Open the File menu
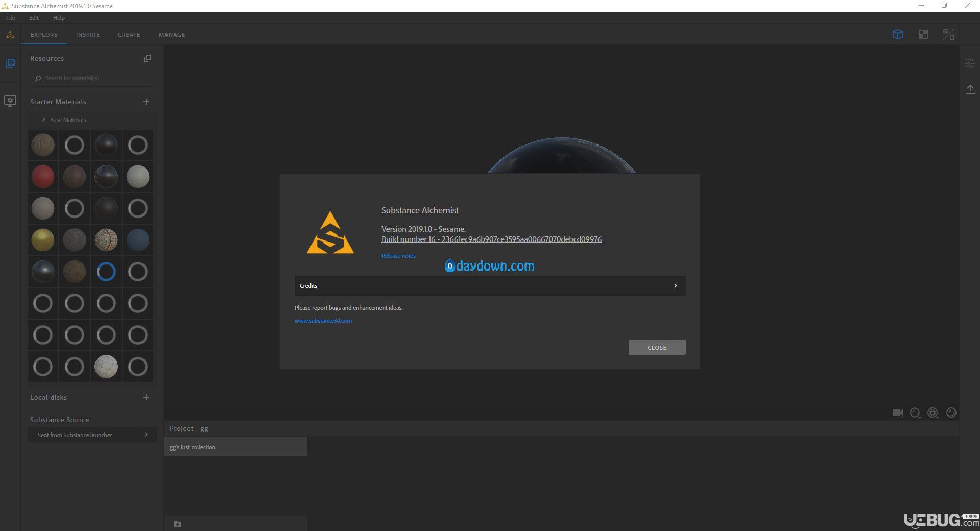This screenshot has width=980, height=531. pos(10,18)
